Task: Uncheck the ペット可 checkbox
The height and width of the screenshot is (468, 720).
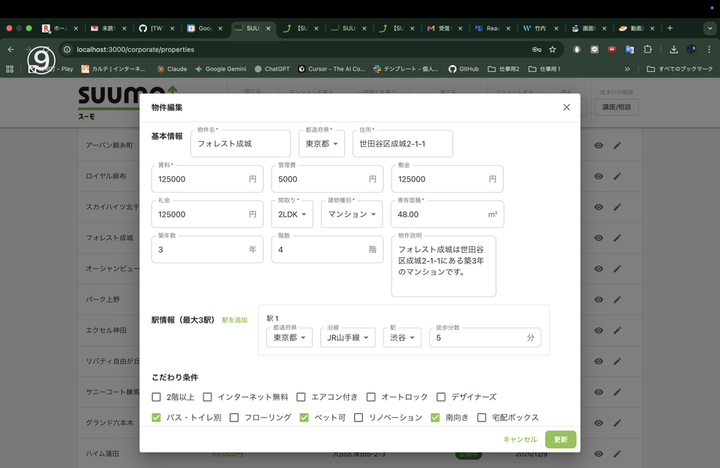Action: [305, 417]
